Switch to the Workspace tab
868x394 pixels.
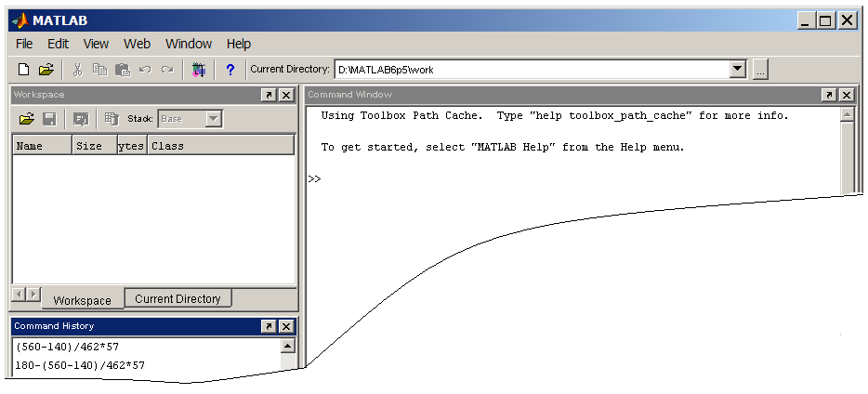point(82,300)
